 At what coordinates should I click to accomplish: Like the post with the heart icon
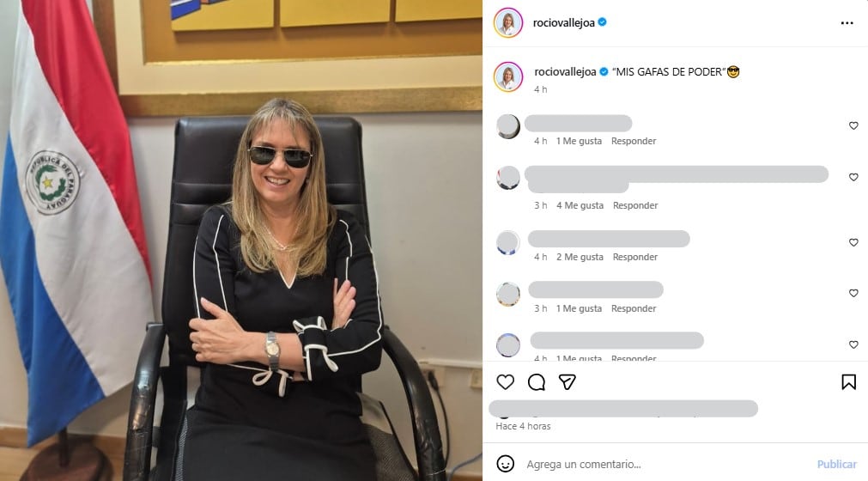505,382
